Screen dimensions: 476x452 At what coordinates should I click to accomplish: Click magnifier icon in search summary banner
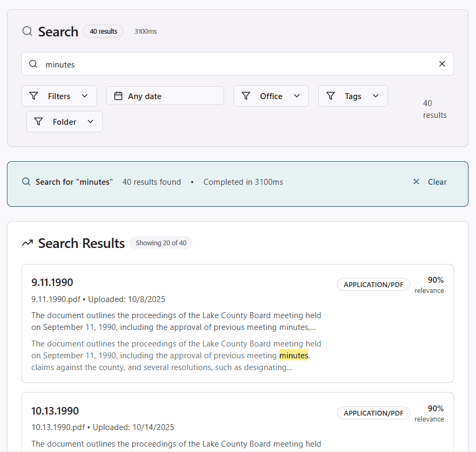[x=26, y=182]
